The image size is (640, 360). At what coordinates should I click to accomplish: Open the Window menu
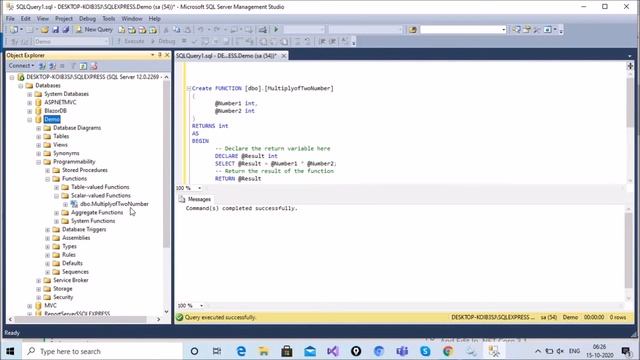click(x=132, y=18)
